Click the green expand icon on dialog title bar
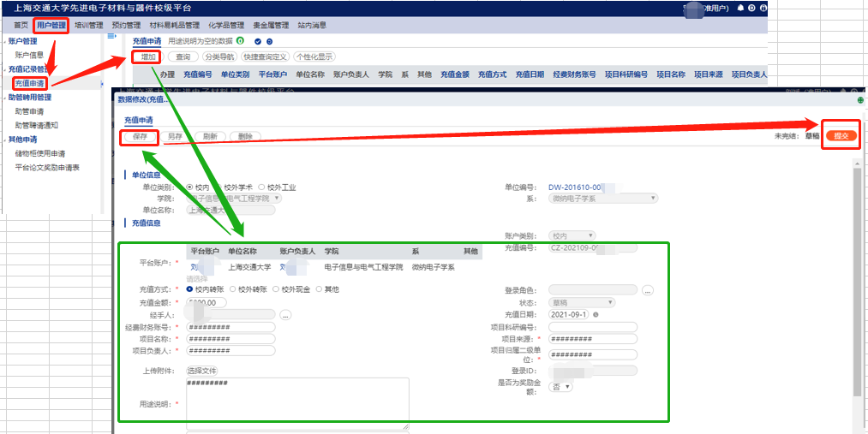 859,99
